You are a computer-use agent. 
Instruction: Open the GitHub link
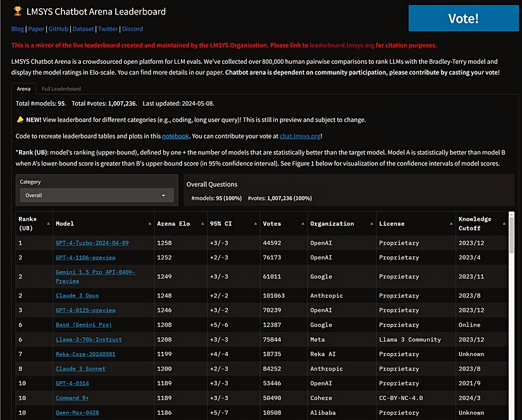click(x=58, y=29)
